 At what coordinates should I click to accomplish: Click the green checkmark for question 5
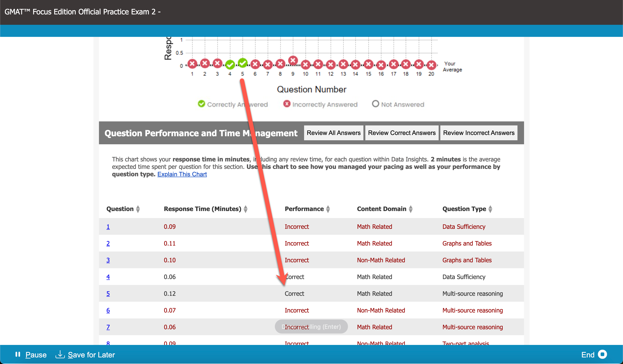click(242, 63)
